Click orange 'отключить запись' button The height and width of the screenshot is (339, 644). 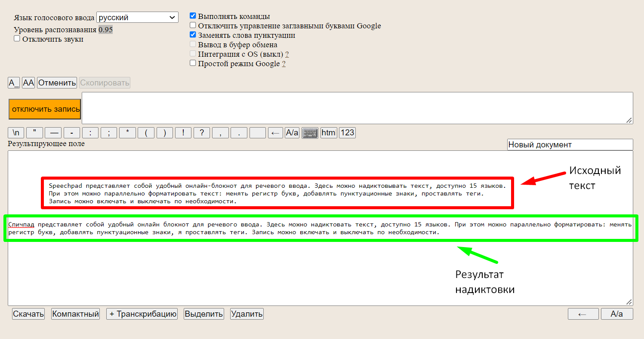click(45, 109)
